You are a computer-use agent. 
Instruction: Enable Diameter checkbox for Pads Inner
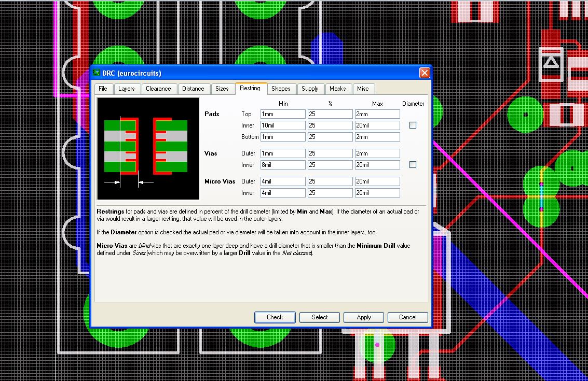[413, 125]
